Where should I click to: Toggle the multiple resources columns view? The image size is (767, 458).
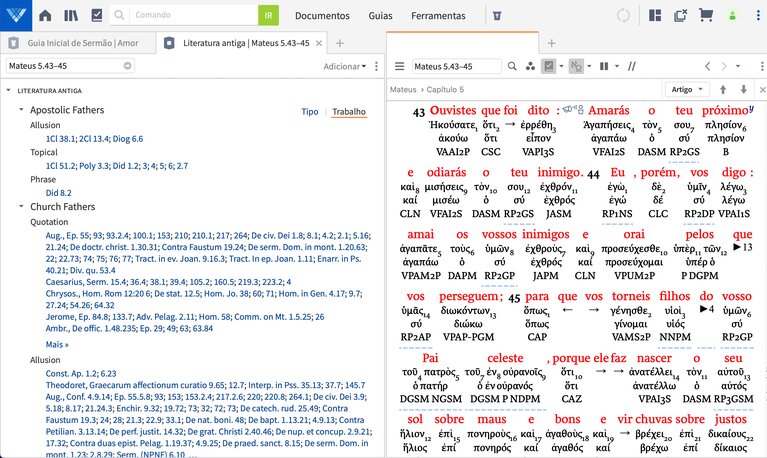(604, 66)
